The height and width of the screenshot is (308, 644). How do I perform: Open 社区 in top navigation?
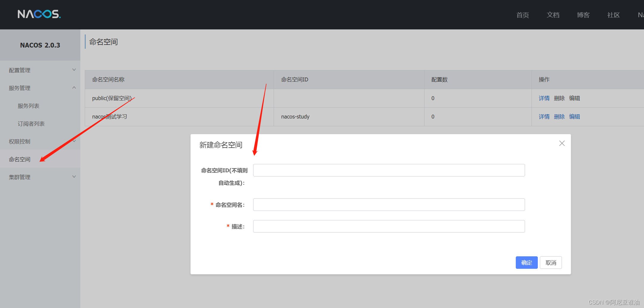tap(613, 15)
